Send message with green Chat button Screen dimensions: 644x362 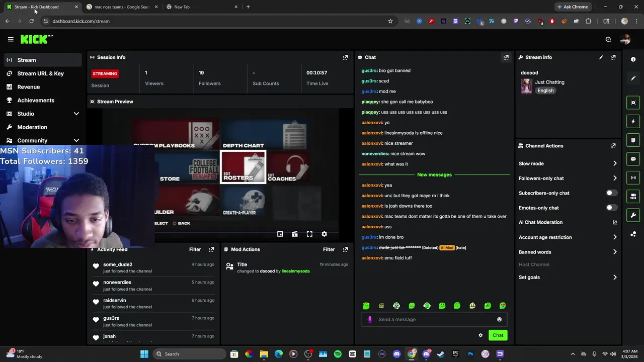point(498,335)
